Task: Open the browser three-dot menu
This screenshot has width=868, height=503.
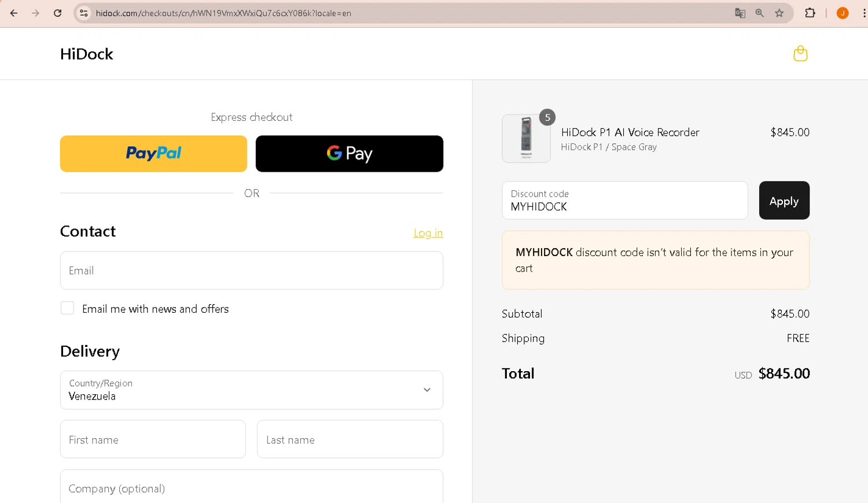Action: coord(864,13)
